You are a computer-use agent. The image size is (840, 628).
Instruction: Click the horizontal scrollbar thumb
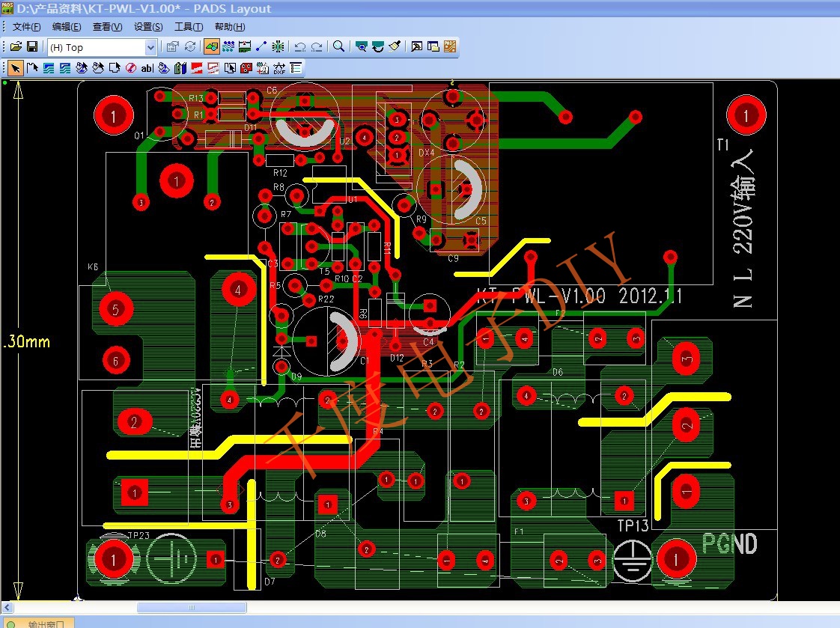pyautogui.click(x=192, y=607)
